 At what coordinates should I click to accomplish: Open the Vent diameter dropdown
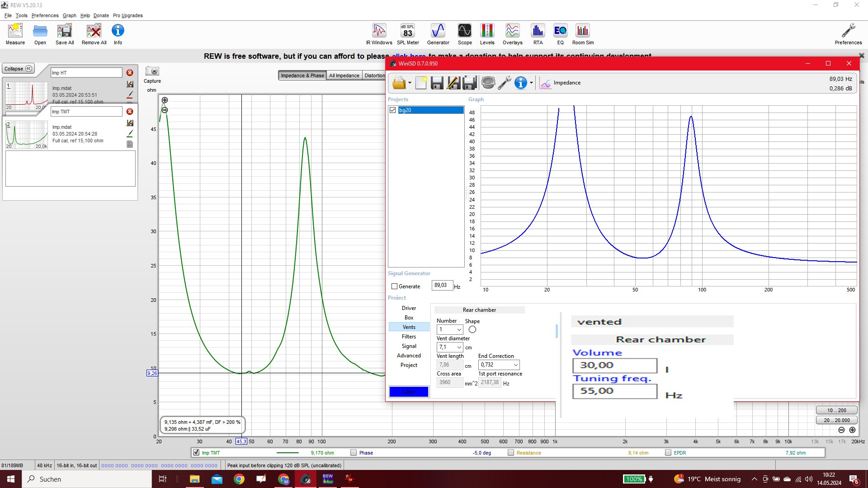coord(459,347)
